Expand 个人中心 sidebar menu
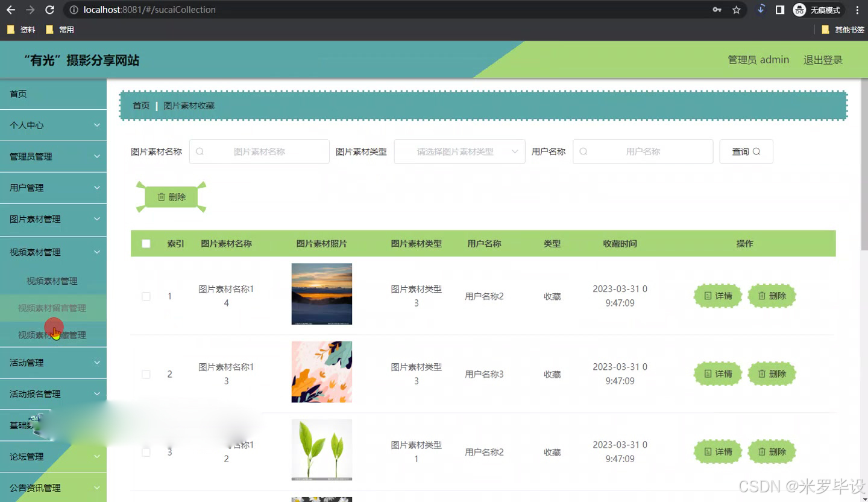 53,125
